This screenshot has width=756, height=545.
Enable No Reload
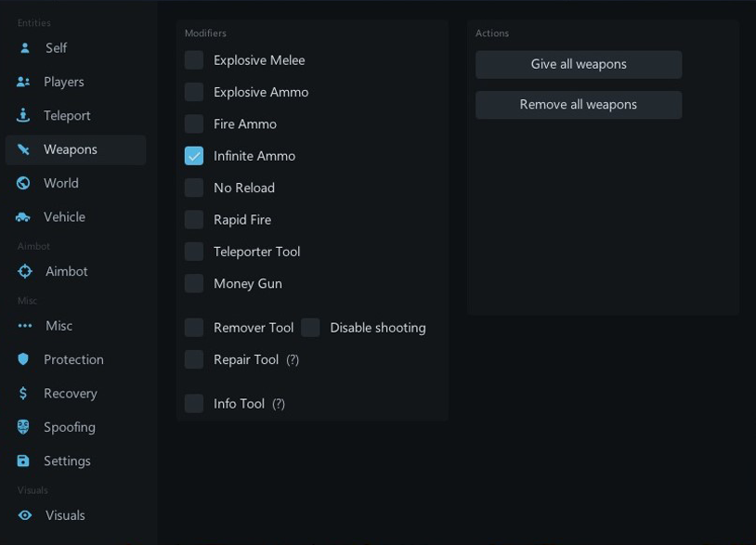coord(193,188)
